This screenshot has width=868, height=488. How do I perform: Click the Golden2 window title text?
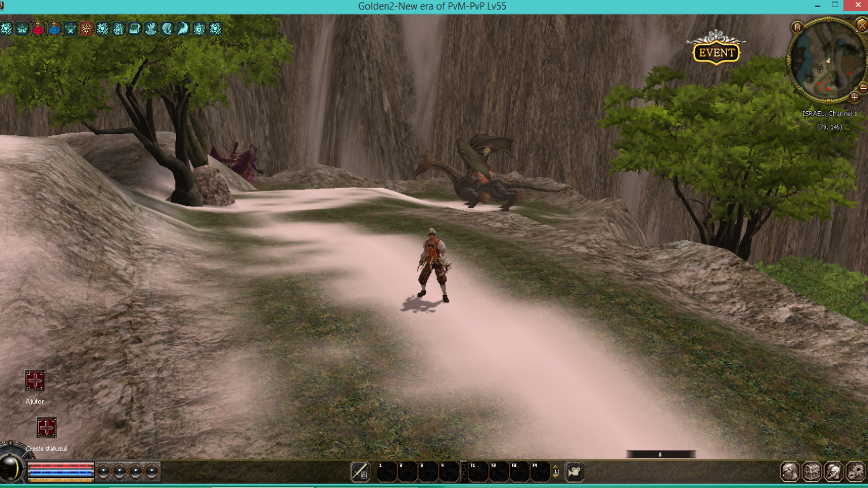pos(432,6)
